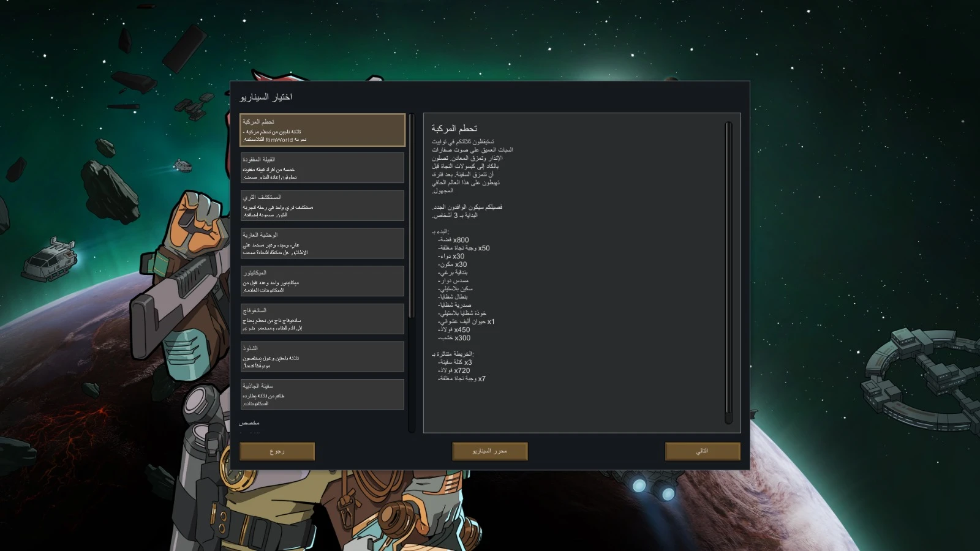This screenshot has width=980, height=551.
Task: Click the scenario summary paragraph text
Action: pos(472,166)
